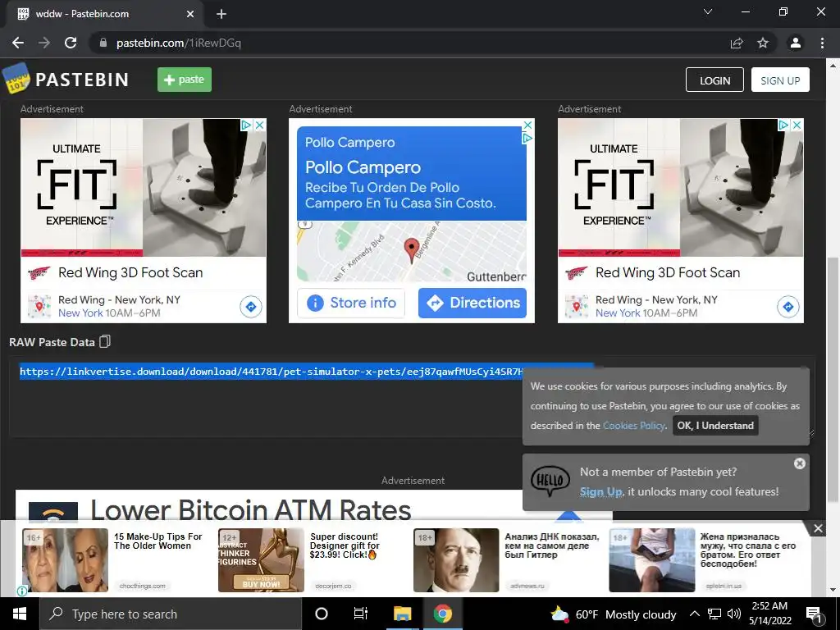This screenshot has width=840, height=630.
Task: Click the Type here to search box
Action: click(171, 614)
